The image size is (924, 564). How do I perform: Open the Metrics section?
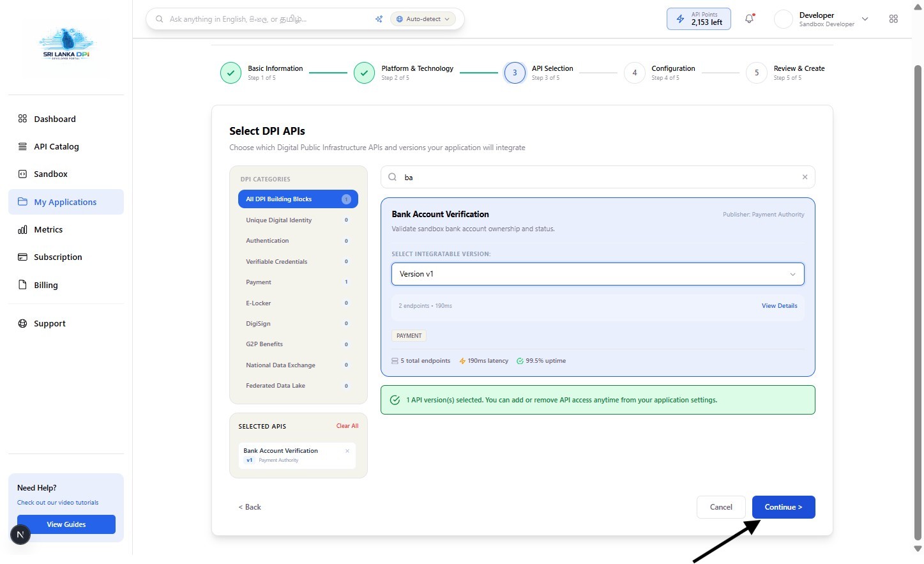(x=66, y=229)
